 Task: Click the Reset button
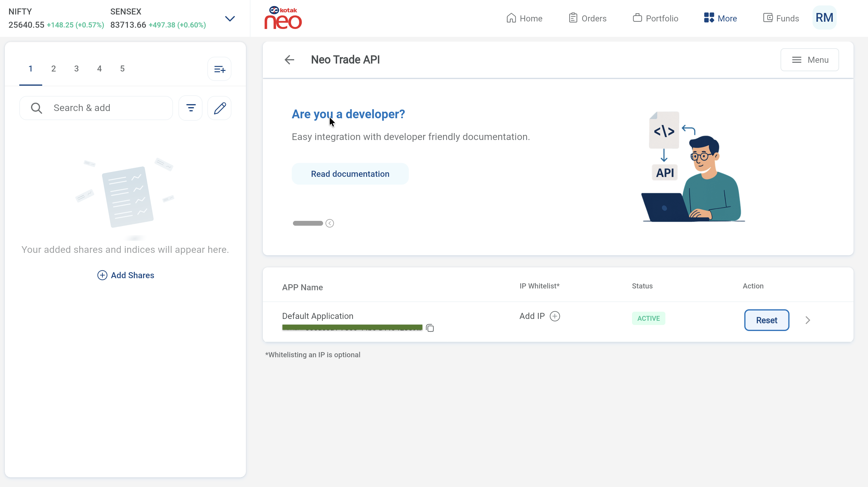pyautogui.click(x=766, y=320)
